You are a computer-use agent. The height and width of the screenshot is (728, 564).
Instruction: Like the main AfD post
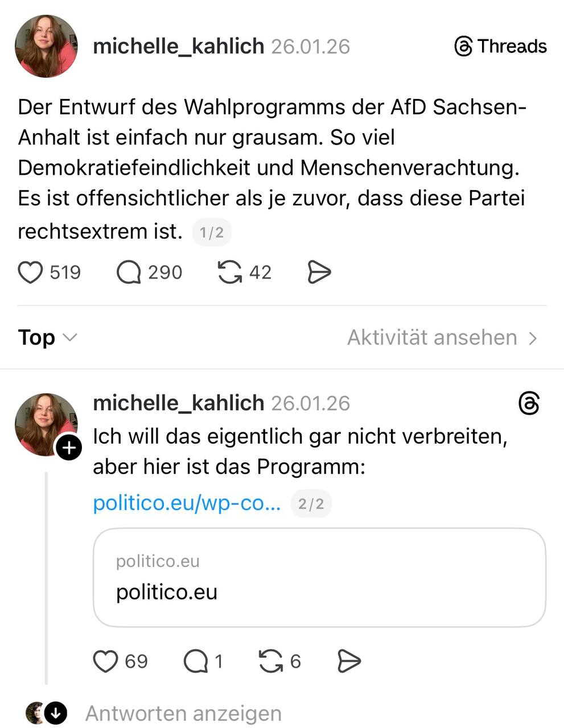click(x=31, y=272)
